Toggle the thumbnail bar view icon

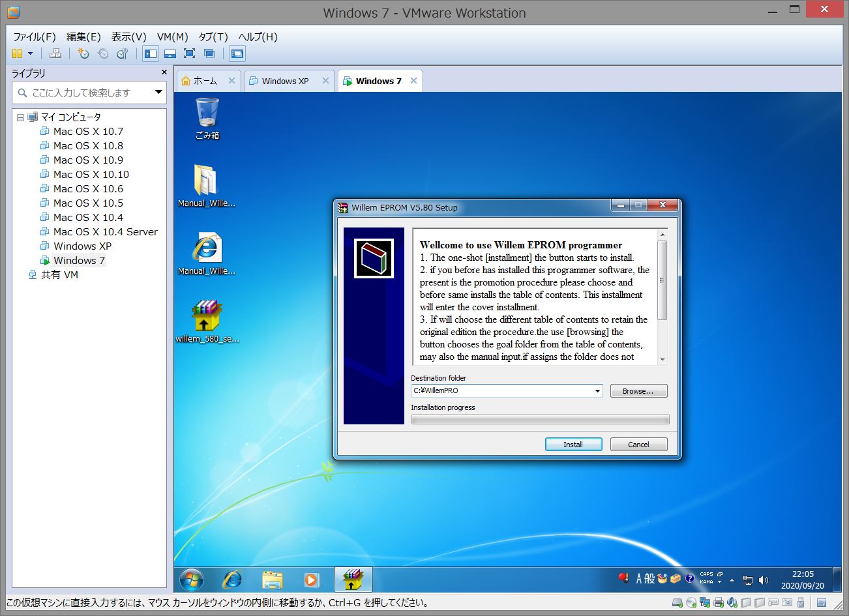170,53
